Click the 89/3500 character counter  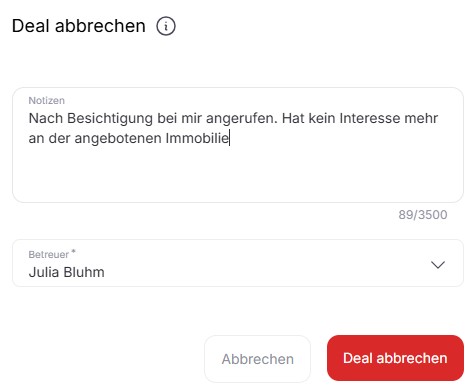(x=423, y=215)
